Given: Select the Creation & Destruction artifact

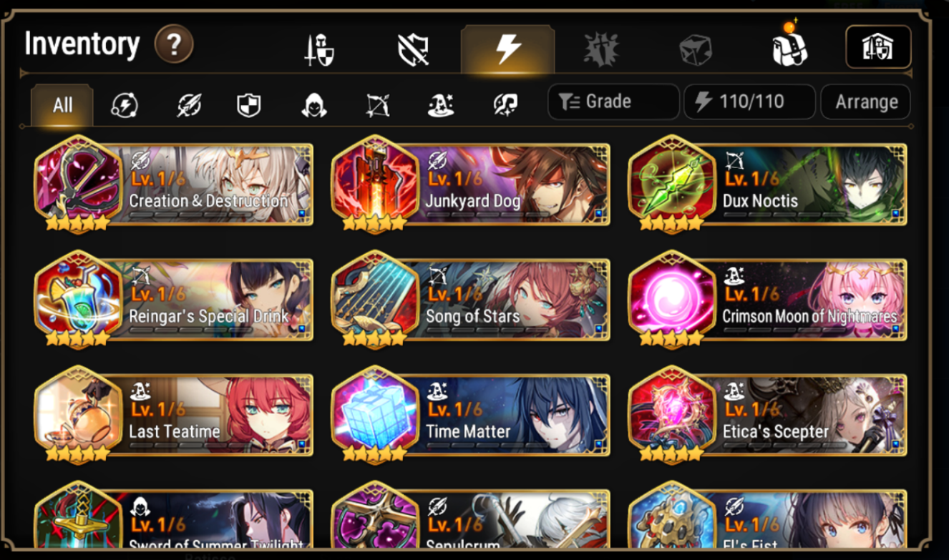Looking at the screenshot, I should tap(174, 183).
